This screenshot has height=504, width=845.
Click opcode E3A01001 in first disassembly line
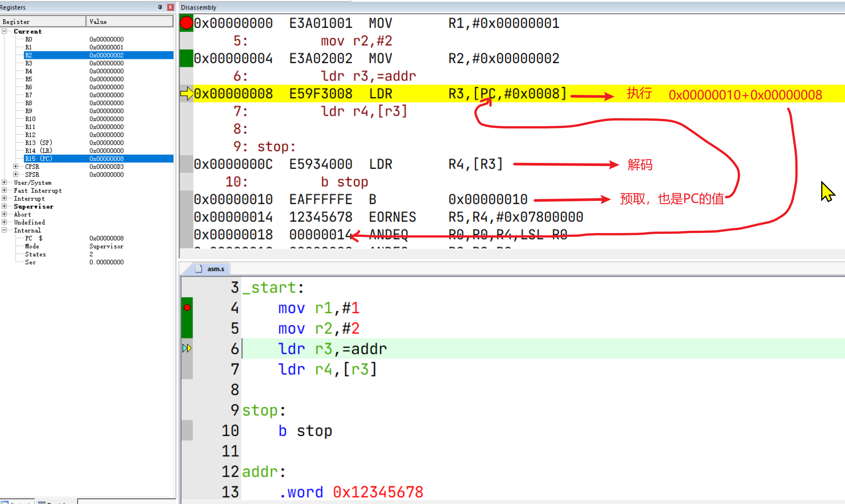[321, 23]
